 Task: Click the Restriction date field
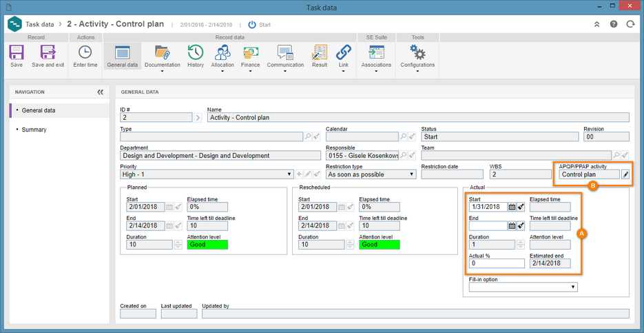(x=453, y=174)
